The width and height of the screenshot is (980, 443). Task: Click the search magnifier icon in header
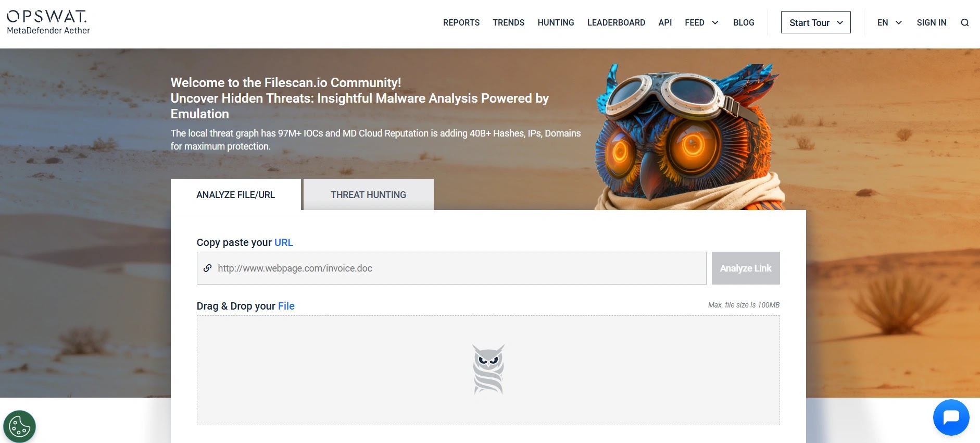pyautogui.click(x=964, y=22)
